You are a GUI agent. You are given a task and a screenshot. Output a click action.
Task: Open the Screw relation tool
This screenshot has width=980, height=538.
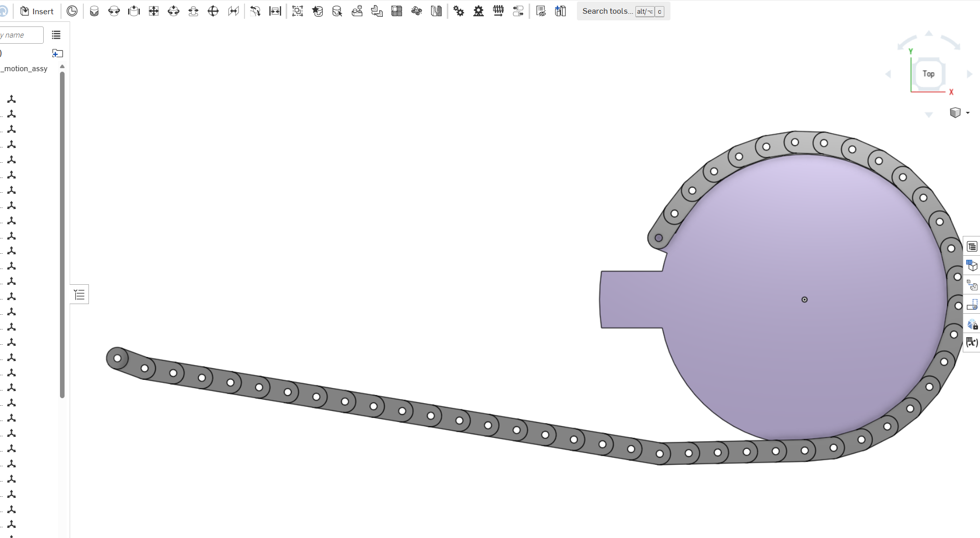(x=498, y=11)
